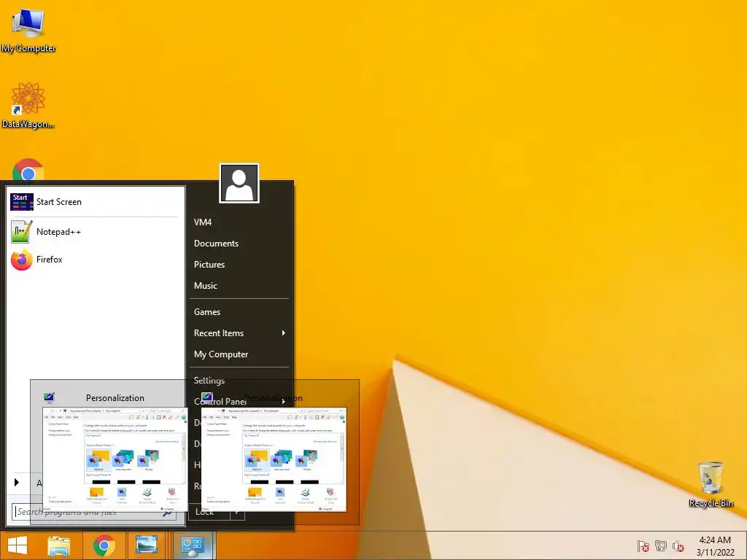Select the right Personalization window thumbnail

pos(274,459)
